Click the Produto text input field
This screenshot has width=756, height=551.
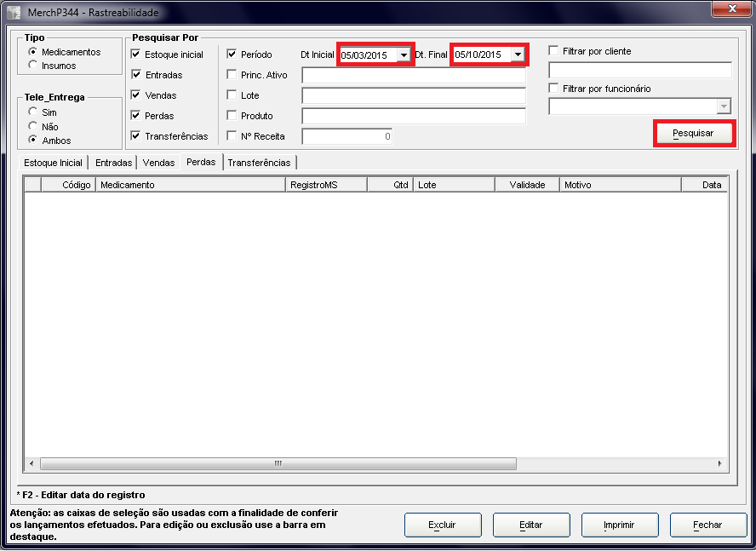pyautogui.click(x=414, y=116)
